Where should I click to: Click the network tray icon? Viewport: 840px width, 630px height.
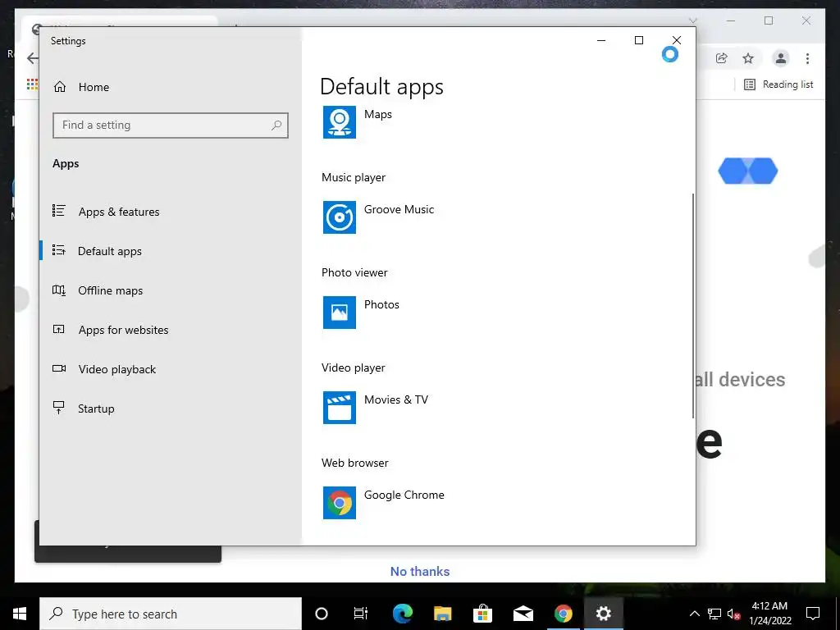[714, 614]
